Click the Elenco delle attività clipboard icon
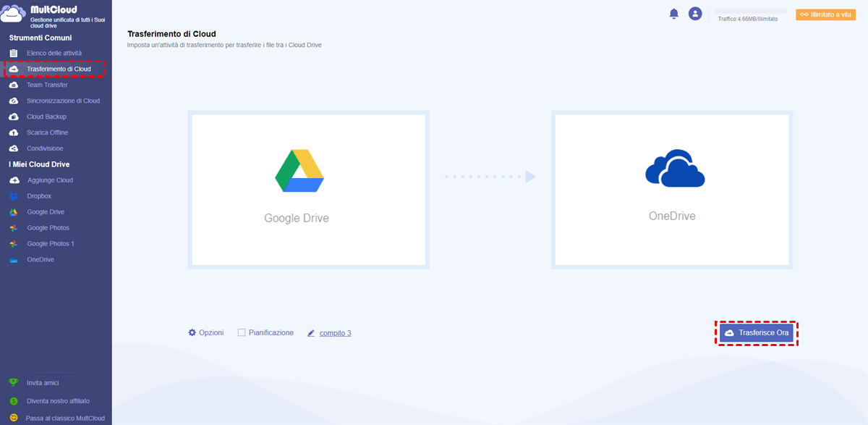Image resolution: width=868 pixels, height=425 pixels. point(13,53)
